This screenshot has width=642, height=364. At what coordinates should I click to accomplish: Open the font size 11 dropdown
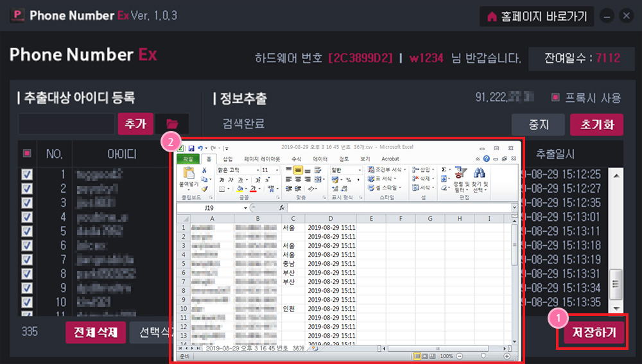pyautogui.click(x=277, y=170)
